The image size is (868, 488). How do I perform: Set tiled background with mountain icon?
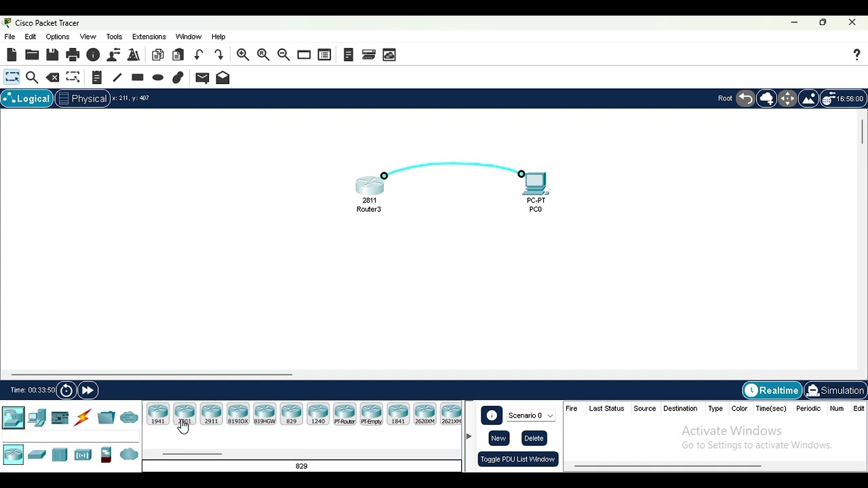(x=808, y=98)
